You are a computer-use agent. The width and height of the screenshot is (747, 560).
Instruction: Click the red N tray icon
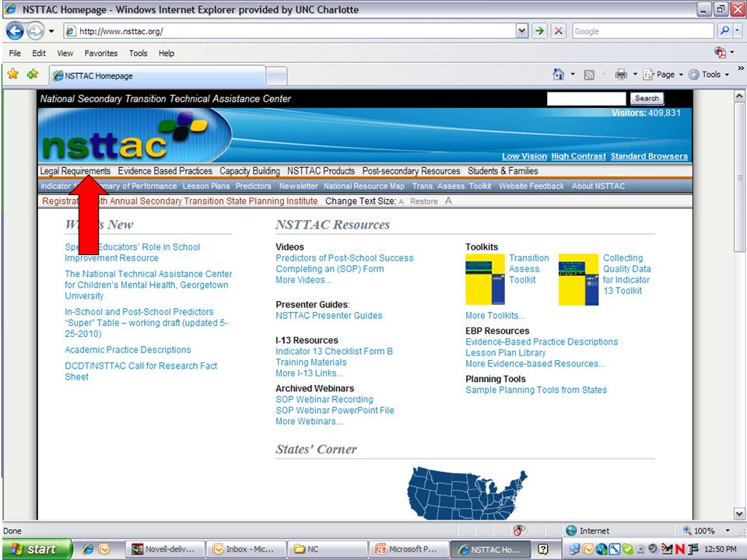click(680, 550)
